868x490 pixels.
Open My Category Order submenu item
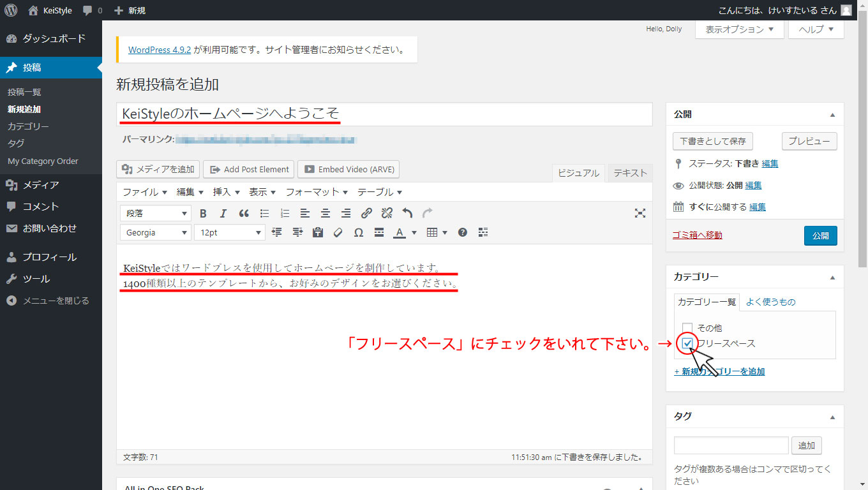[43, 161]
